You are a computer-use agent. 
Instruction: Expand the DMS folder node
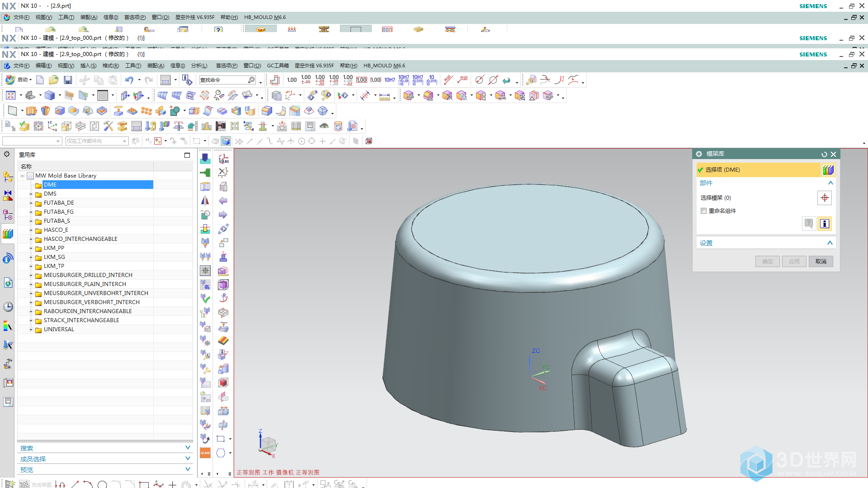tap(31, 194)
